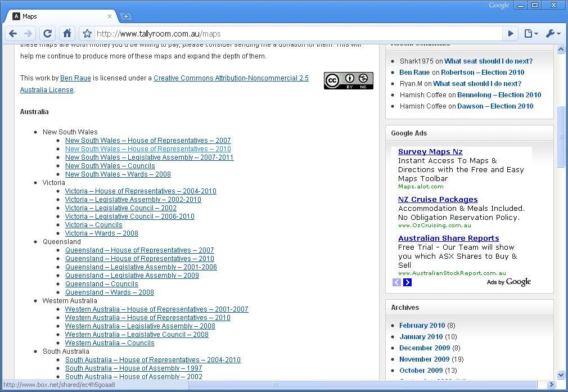Reload the page with the refresh icon
The width and height of the screenshot is (568, 392).
click(x=47, y=34)
